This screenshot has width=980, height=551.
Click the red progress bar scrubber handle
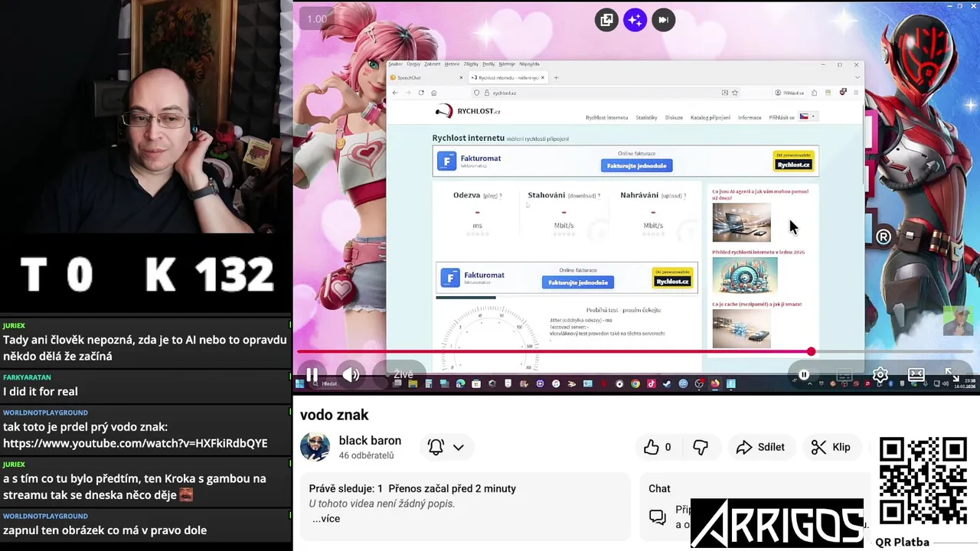pyautogui.click(x=811, y=352)
